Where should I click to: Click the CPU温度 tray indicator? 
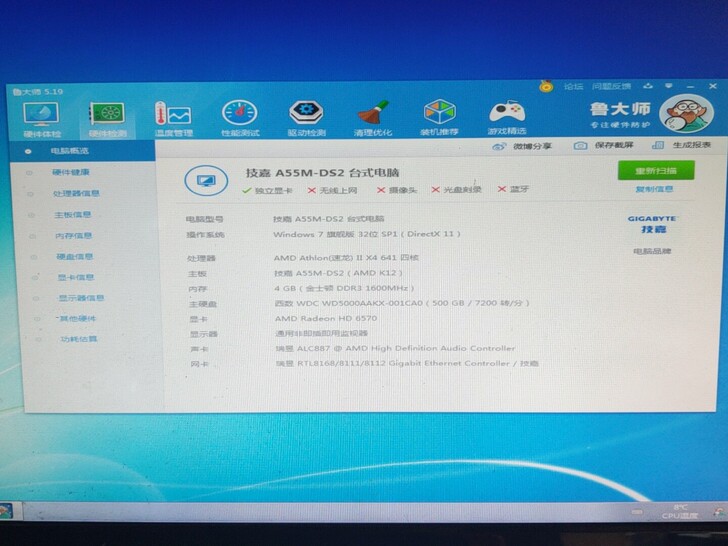pos(680,512)
